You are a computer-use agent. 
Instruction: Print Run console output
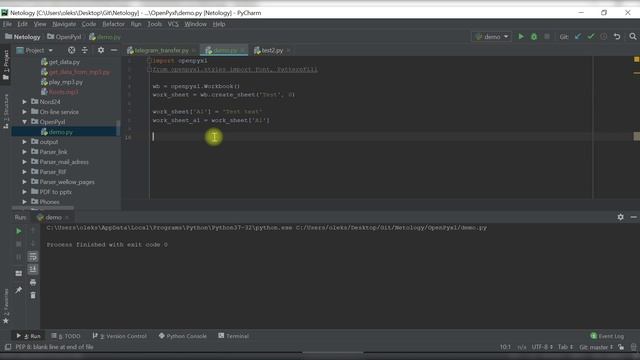pos(33,282)
